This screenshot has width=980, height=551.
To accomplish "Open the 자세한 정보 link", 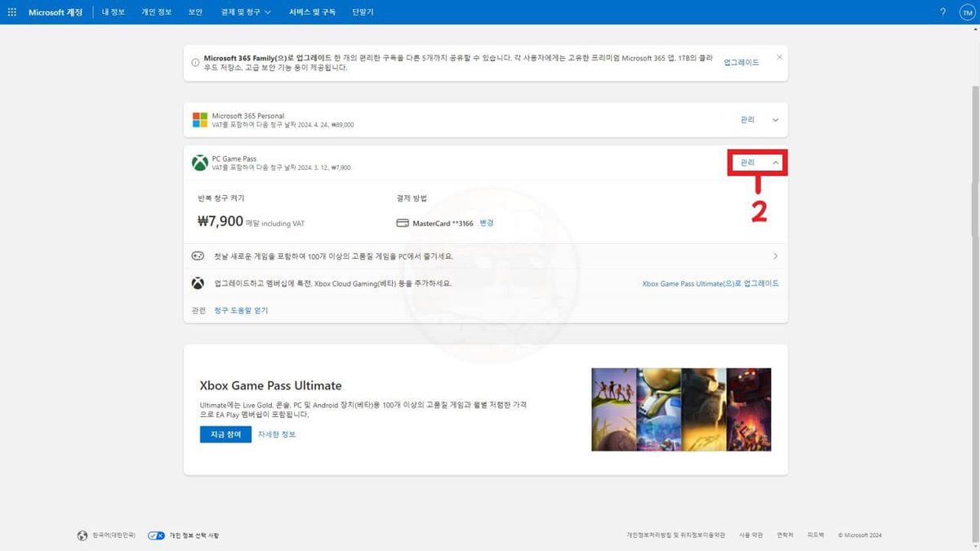I will tap(277, 434).
